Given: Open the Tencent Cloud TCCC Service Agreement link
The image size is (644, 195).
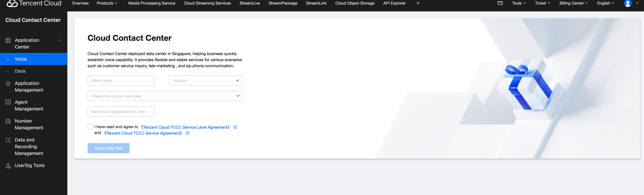Looking at the screenshot, I should click(143, 133).
